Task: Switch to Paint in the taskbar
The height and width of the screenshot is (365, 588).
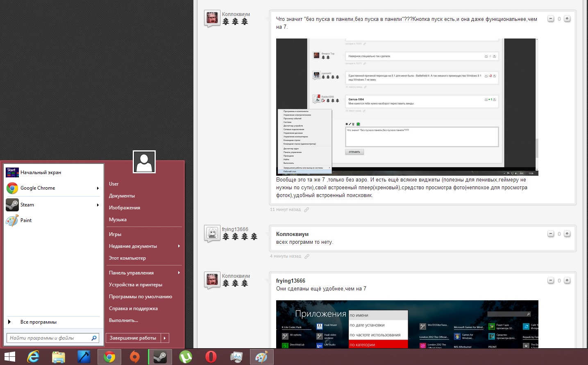Action: click(261, 357)
